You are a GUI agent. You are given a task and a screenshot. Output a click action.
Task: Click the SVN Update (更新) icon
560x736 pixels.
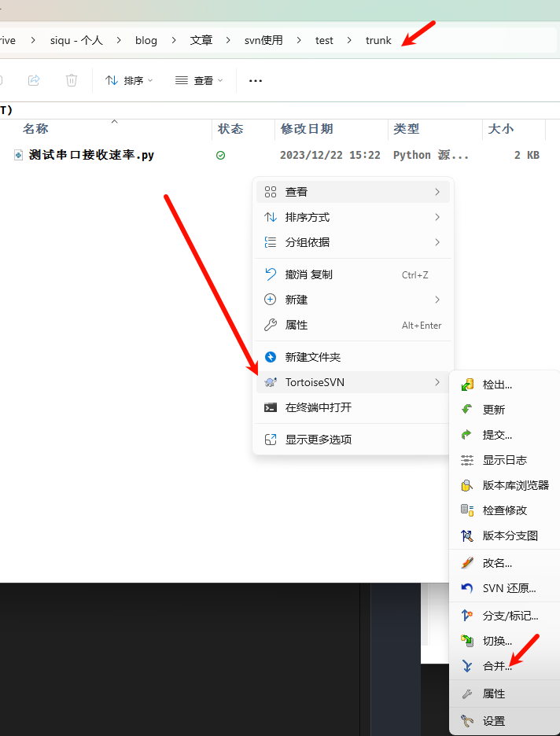pyautogui.click(x=467, y=410)
